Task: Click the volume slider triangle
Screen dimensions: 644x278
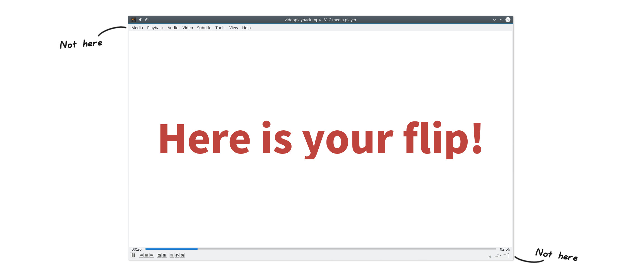Action: click(502, 256)
